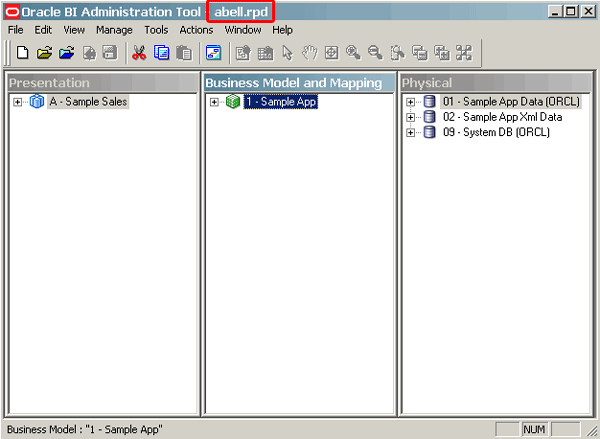Image resolution: width=600 pixels, height=439 pixels.
Task: Click the NUM indicator in status bar
Action: 534,429
